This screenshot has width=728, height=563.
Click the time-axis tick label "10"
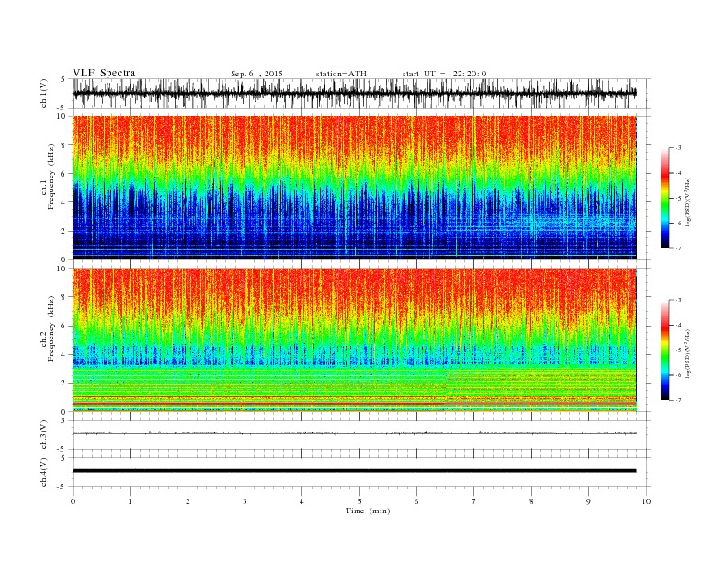[646, 501]
